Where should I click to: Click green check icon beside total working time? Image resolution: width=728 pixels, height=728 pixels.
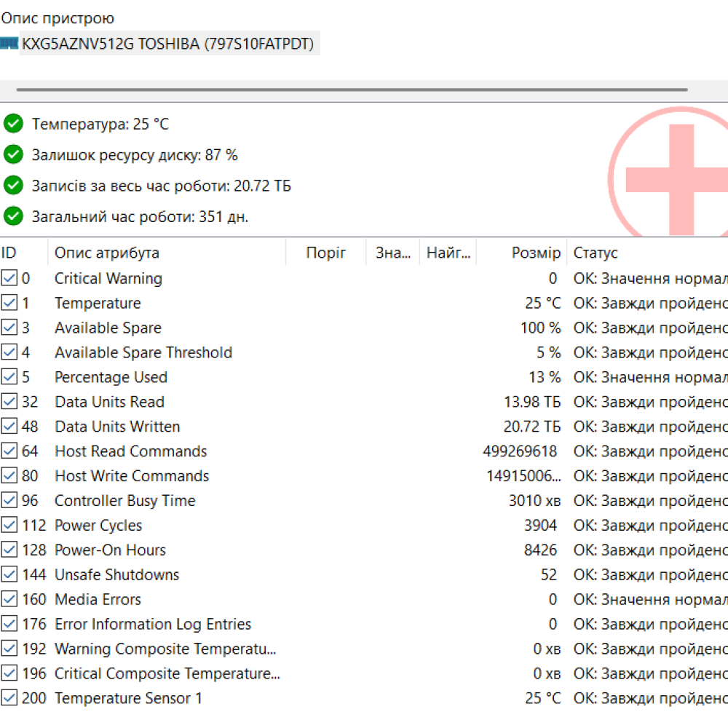13,216
